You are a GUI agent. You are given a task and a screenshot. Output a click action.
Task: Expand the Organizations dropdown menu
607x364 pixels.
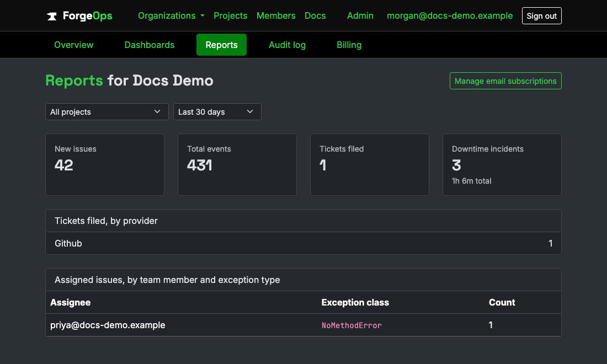tap(171, 16)
